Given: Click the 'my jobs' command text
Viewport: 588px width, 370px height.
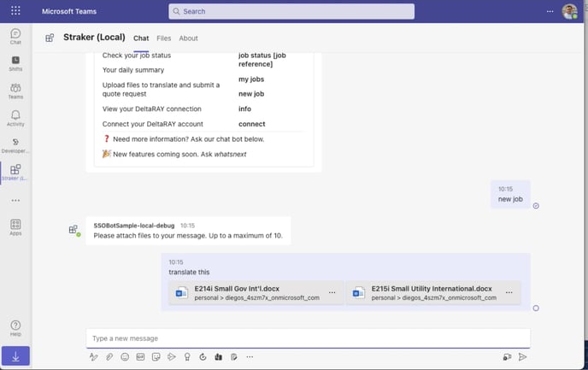Looking at the screenshot, I should [251, 79].
